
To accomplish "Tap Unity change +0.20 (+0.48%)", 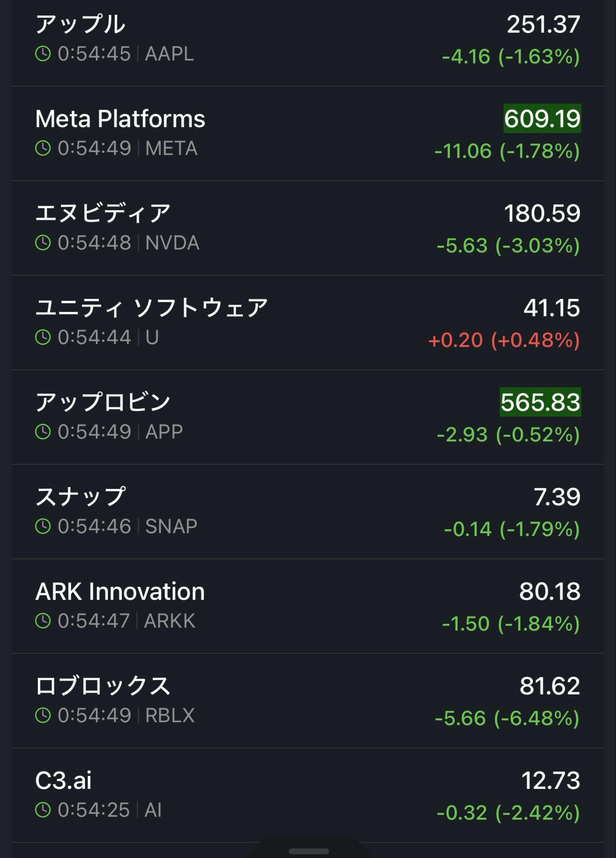I will click(x=504, y=340).
